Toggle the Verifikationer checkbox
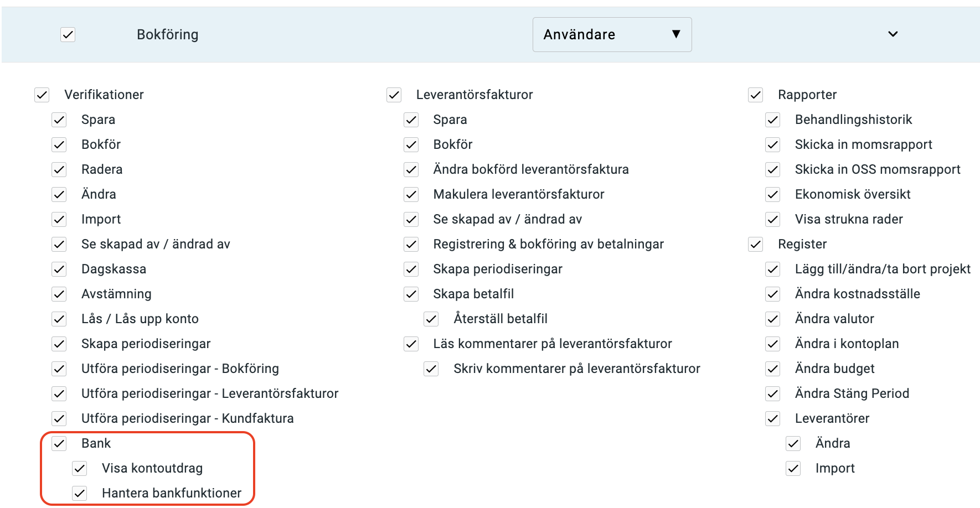The width and height of the screenshot is (980, 508). tap(42, 95)
